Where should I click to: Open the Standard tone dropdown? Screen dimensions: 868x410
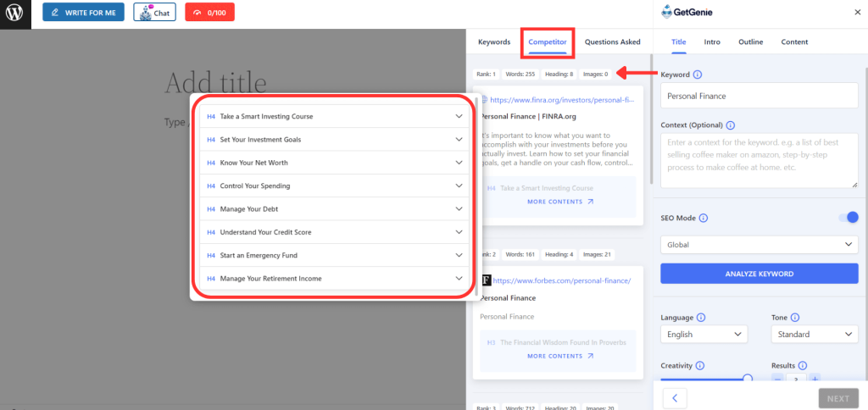tap(815, 335)
